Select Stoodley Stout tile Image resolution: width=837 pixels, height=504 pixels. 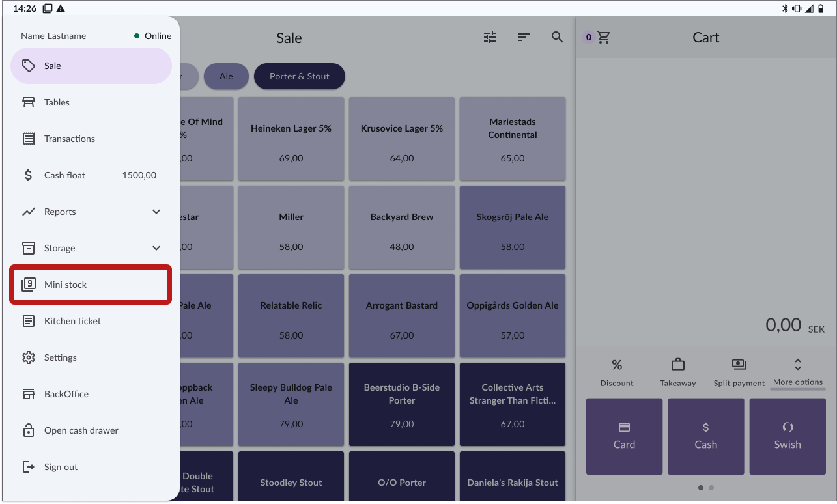pos(291,477)
